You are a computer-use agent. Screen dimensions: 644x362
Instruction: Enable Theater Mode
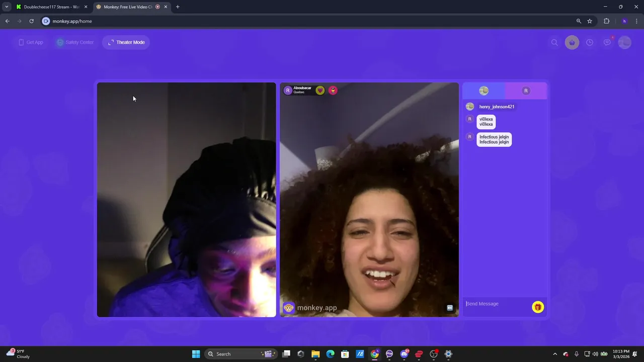[x=126, y=42]
